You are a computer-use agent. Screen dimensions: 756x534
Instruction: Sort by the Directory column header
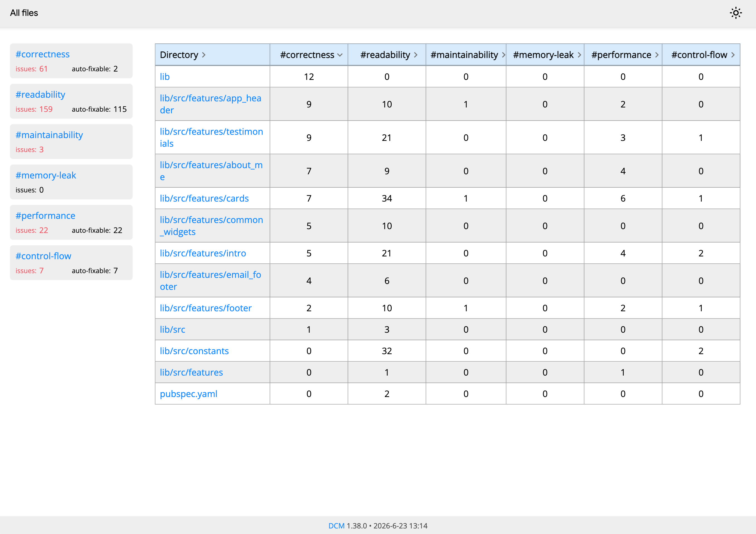pyautogui.click(x=212, y=55)
